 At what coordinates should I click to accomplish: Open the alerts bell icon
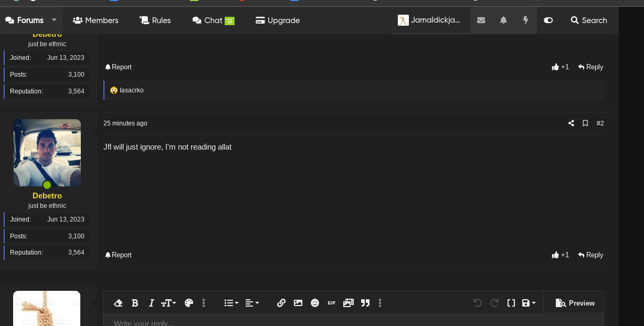(x=503, y=20)
